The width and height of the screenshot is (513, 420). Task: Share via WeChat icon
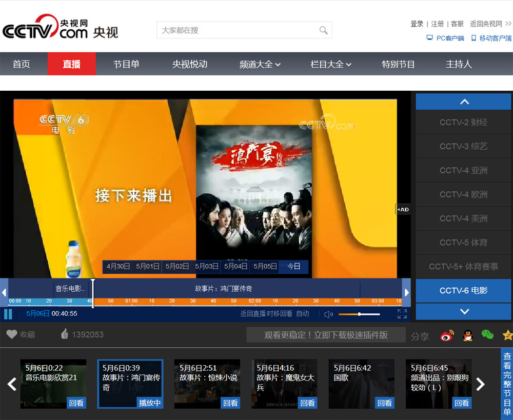pyautogui.click(x=487, y=335)
